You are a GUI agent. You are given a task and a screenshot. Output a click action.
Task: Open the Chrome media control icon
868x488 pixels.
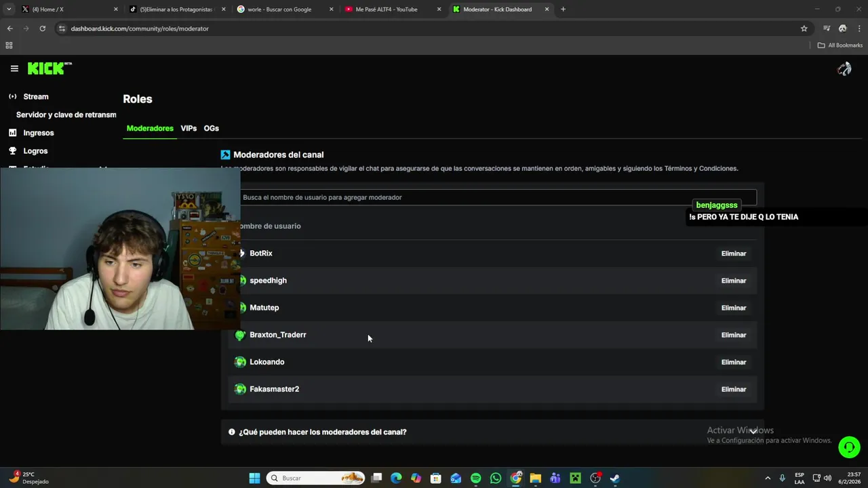pos(827,28)
